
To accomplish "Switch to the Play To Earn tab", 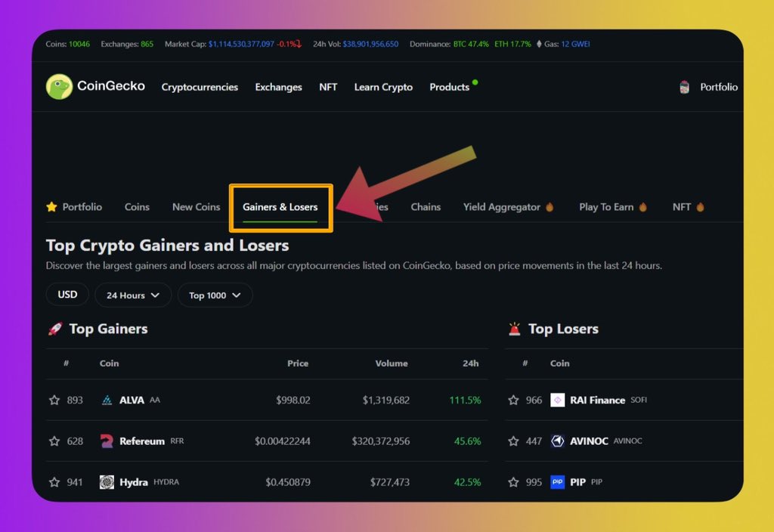I will [606, 207].
